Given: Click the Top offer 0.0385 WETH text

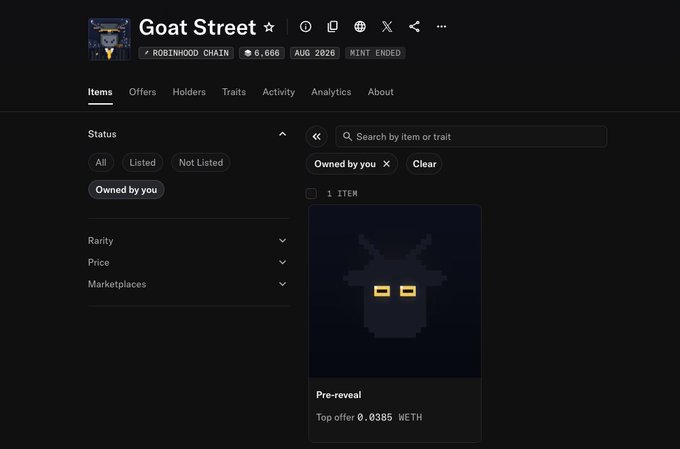Looking at the screenshot, I should click(369, 417).
